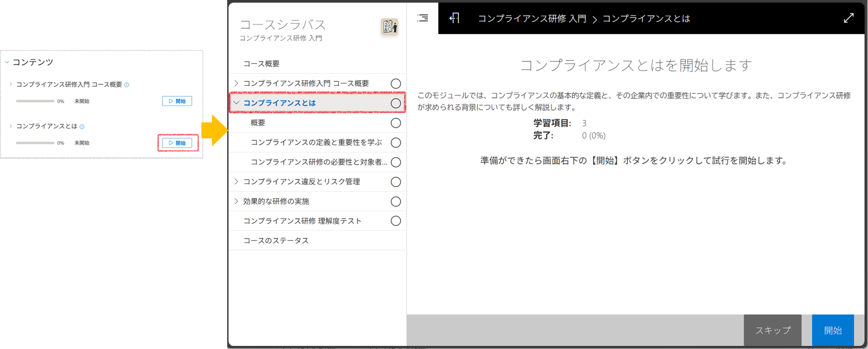
Task: Click コンプライアンス研修入門 コース概要 title in contents
Action: 69,84
